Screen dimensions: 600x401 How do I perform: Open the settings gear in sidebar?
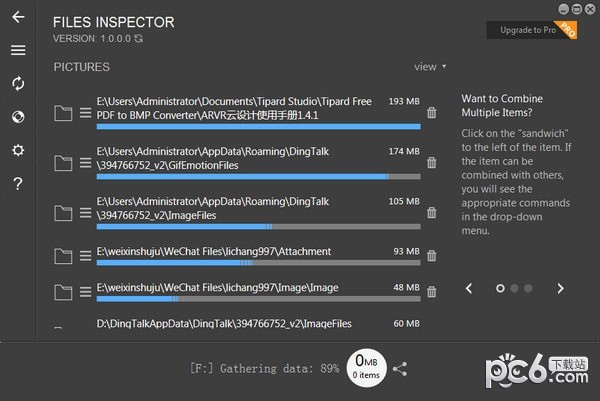18,150
